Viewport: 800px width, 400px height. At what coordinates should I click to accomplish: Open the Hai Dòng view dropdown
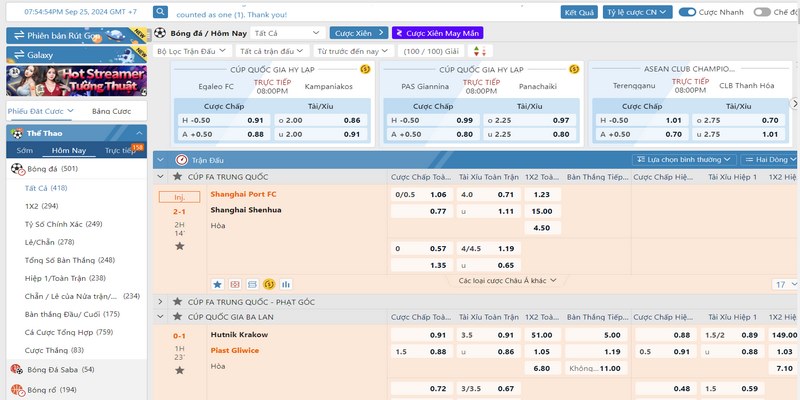pyautogui.click(x=769, y=160)
